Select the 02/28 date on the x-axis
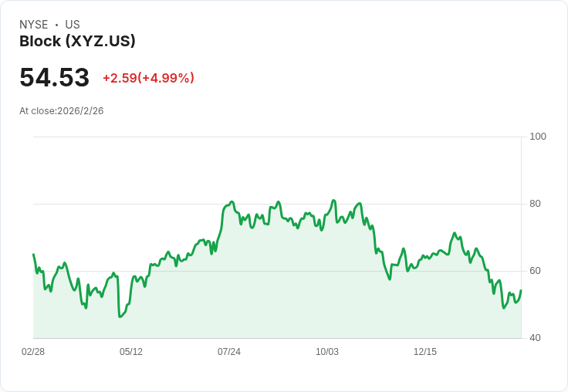Screen dimensions: 568x392 (x=33, y=352)
